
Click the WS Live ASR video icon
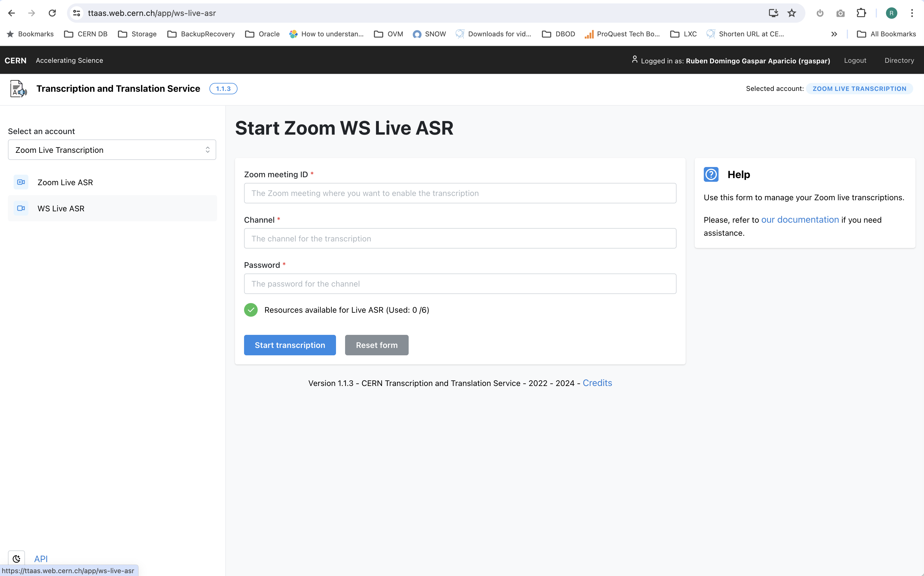(x=21, y=208)
